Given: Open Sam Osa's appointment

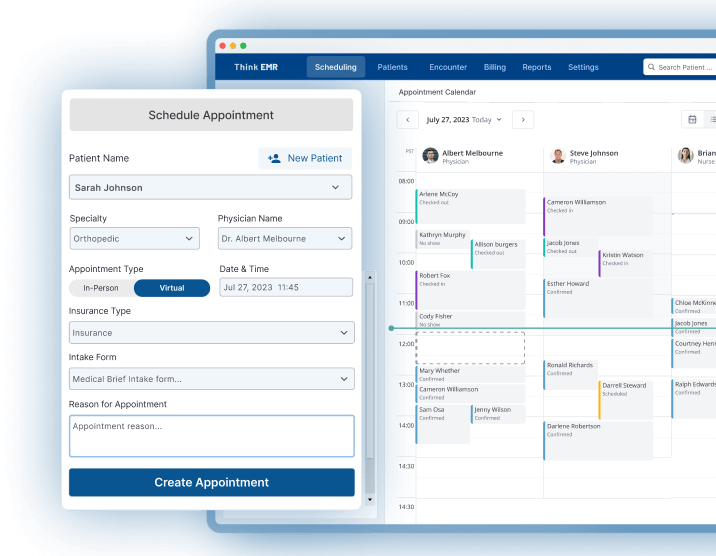Looking at the screenshot, I should coord(442,425).
